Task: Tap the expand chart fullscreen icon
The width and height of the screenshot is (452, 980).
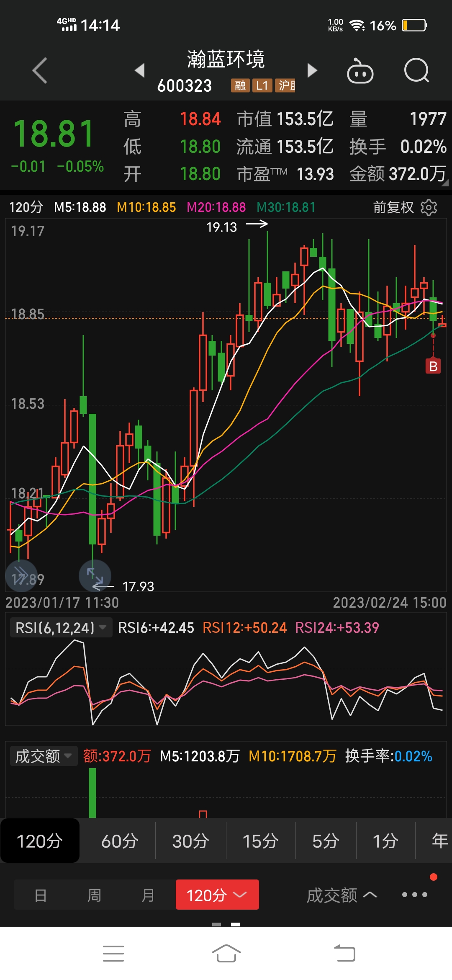Action: tap(95, 576)
